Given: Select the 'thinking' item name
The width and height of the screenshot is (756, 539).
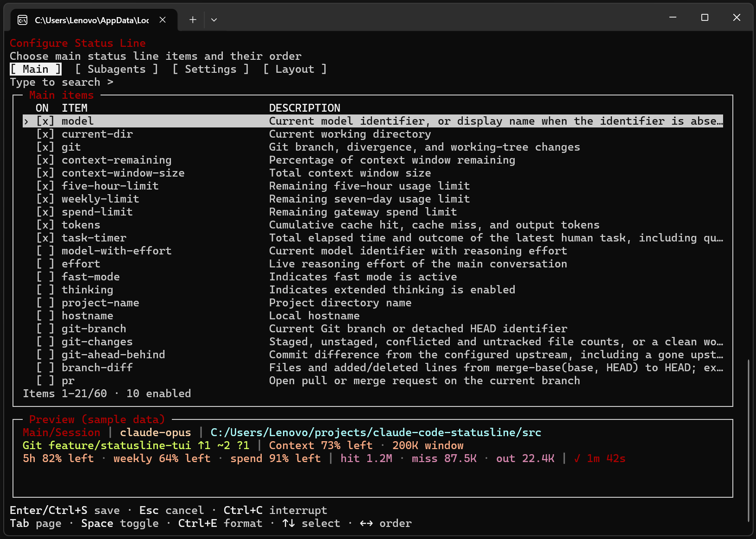Looking at the screenshot, I should coord(88,290).
